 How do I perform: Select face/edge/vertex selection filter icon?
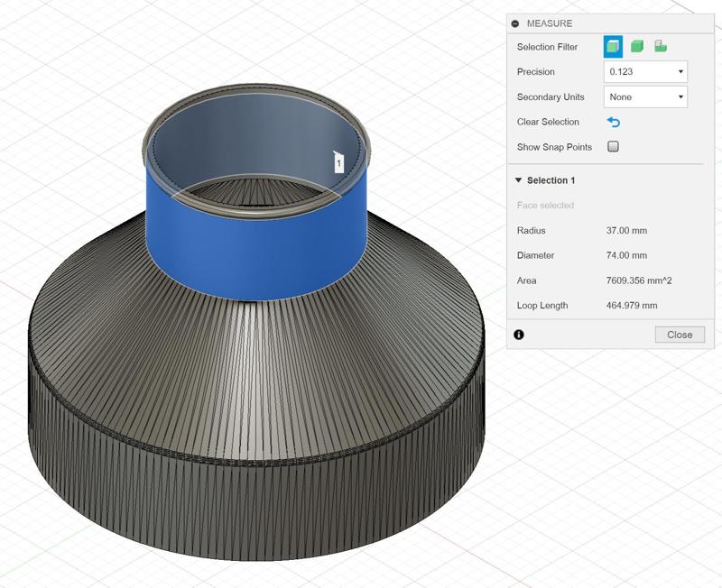(x=613, y=47)
